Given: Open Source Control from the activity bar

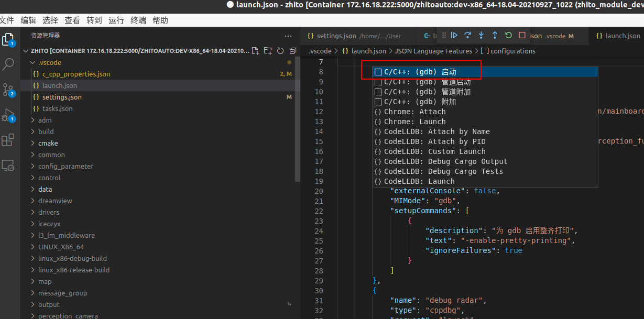Looking at the screenshot, I should click(8, 89).
